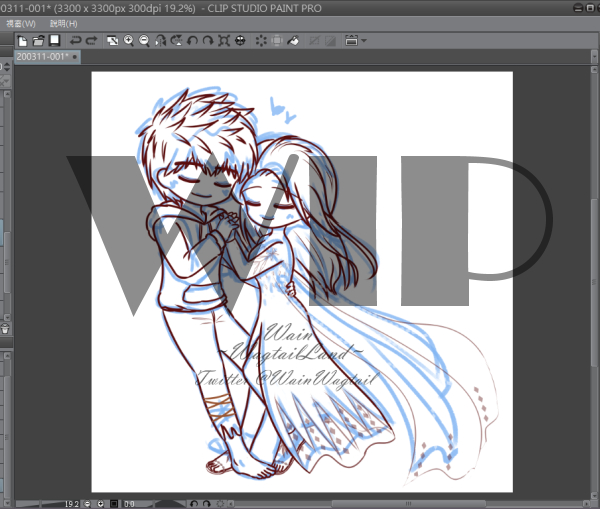Screen dimensions: 600x509
Task: Reset canvas rotation from the status bar
Action: [220, 504]
